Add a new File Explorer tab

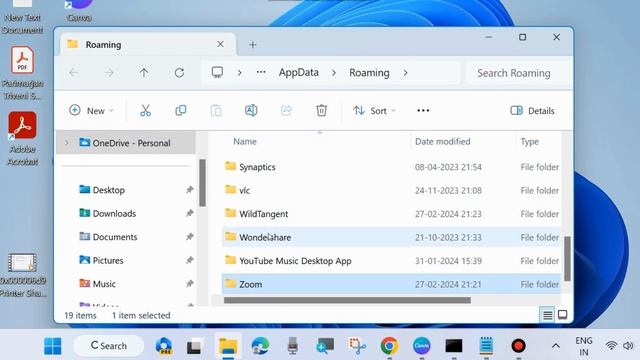point(253,44)
